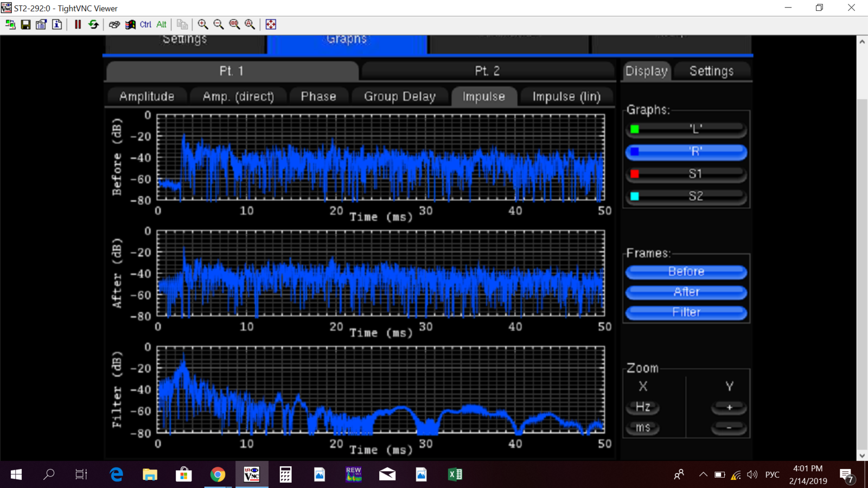Refresh the remote screen icon
Viewport: 868px width, 488px height.
[x=93, y=24]
